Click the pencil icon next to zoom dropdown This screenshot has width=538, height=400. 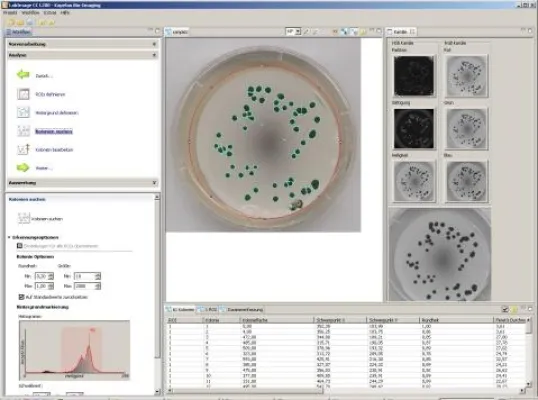[306, 32]
